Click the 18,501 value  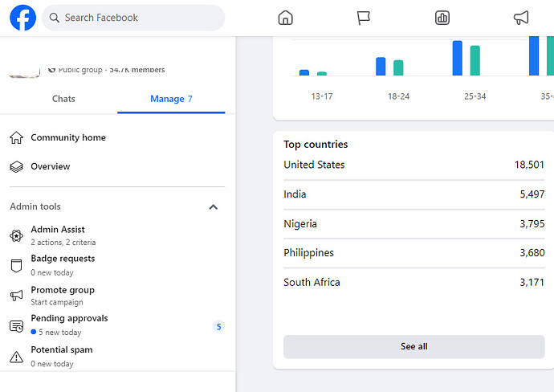[x=529, y=165]
